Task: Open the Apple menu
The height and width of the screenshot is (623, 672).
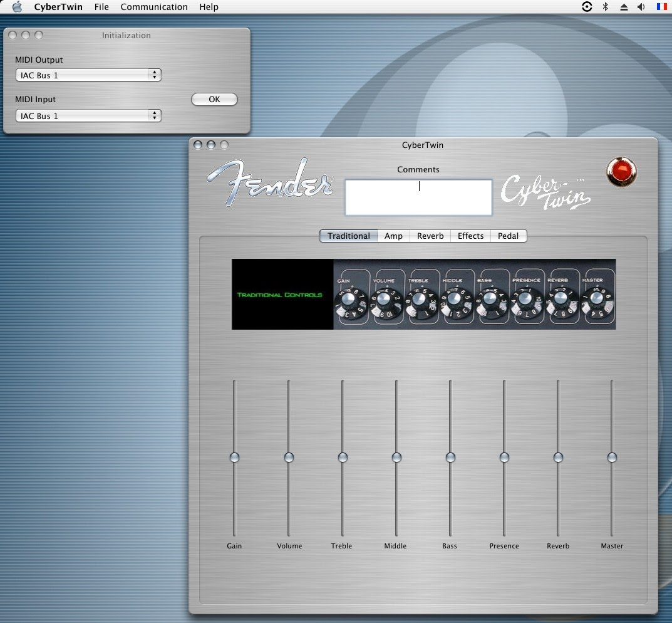Action: (x=17, y=7)
